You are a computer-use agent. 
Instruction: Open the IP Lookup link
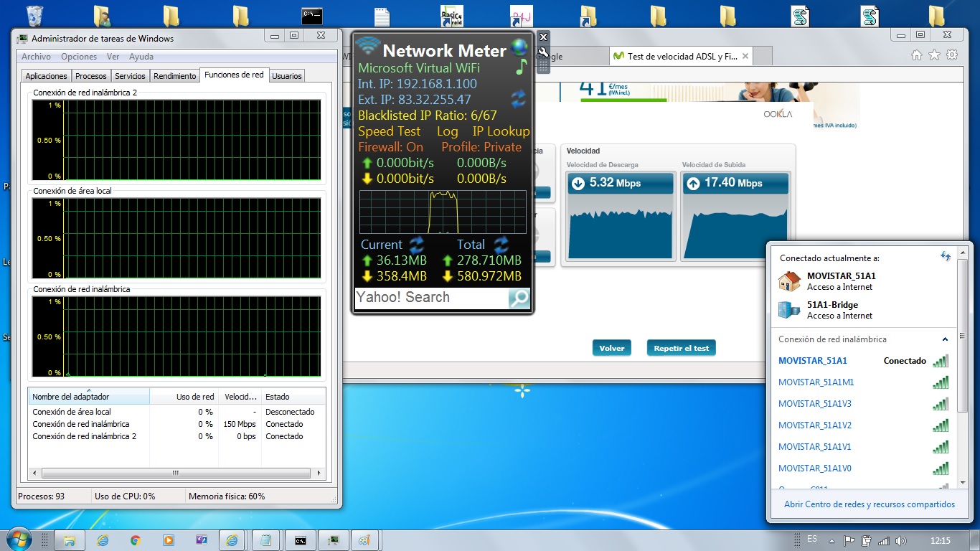point(501,131)
